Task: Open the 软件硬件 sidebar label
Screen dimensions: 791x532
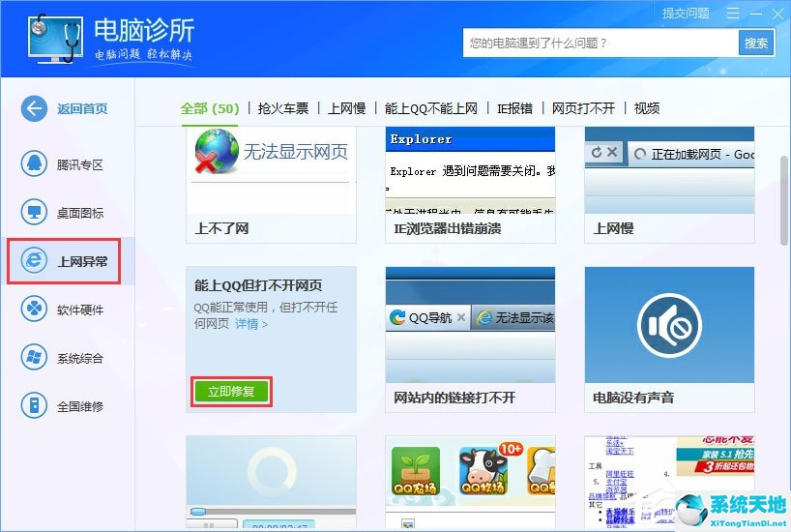Action: (x=80, y=310)
